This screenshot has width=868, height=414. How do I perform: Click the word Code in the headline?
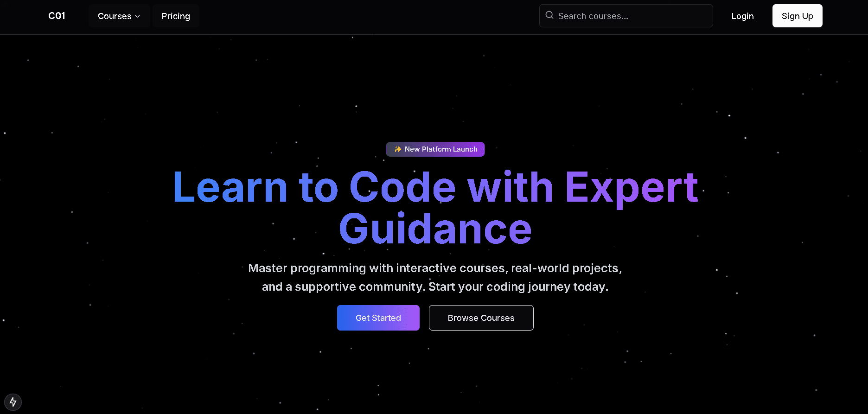click(402, 188)
